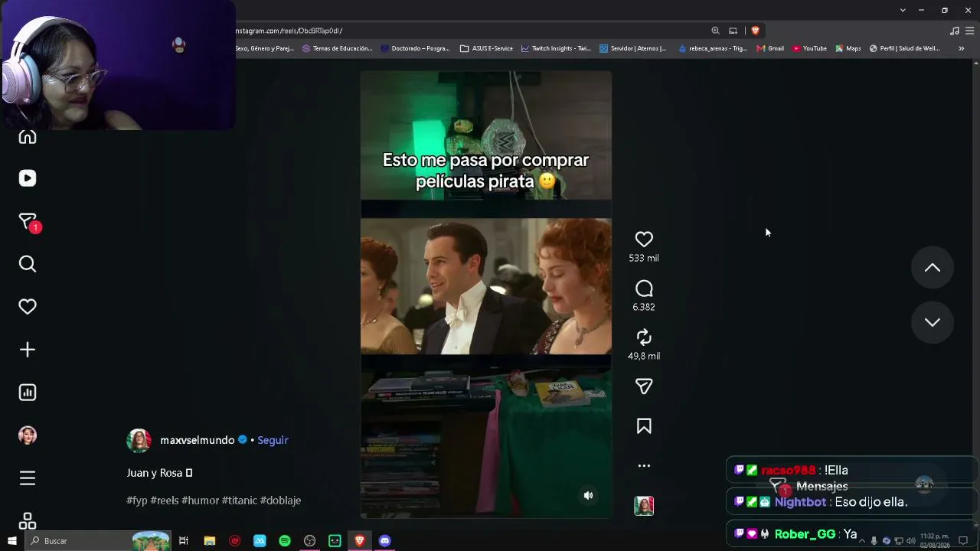This screenshot has width=980, height=551.
Task: Click the zoom magnifier in address bar
Action: point(715,31)
